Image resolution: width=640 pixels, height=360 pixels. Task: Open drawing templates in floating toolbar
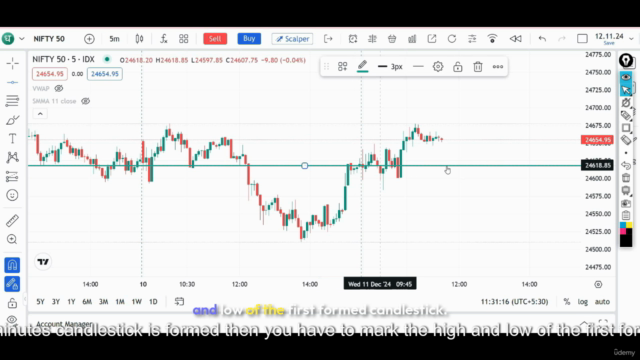tap(342, 67)
